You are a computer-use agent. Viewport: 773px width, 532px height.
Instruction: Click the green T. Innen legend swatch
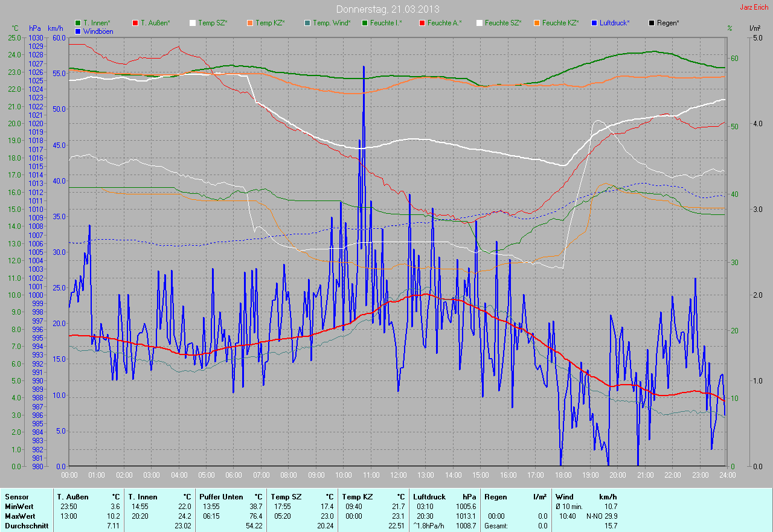[78, 23]
